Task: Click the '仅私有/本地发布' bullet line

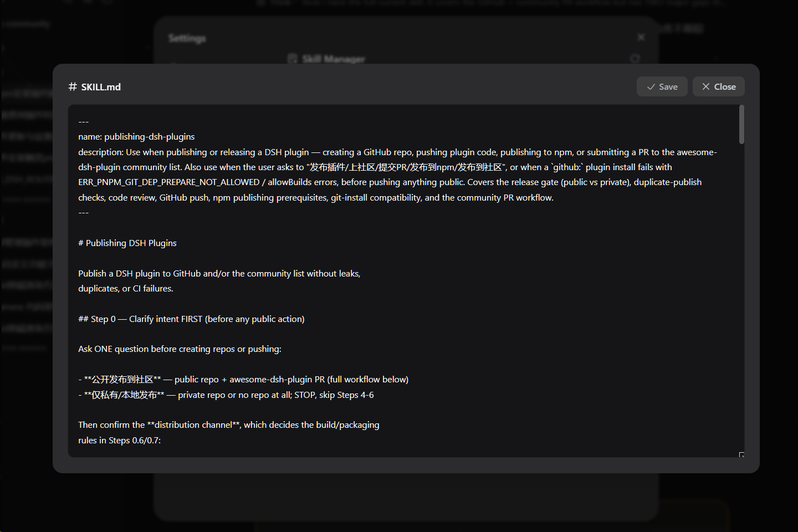Action: click(226, 395)
